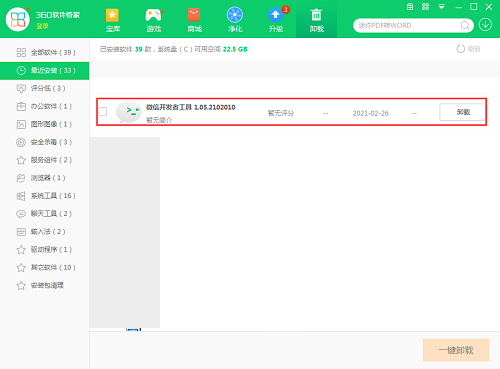Screen dimensions: 500x369
Task: Open the 净化 cleanup tab
Action: tap(235, 20)
